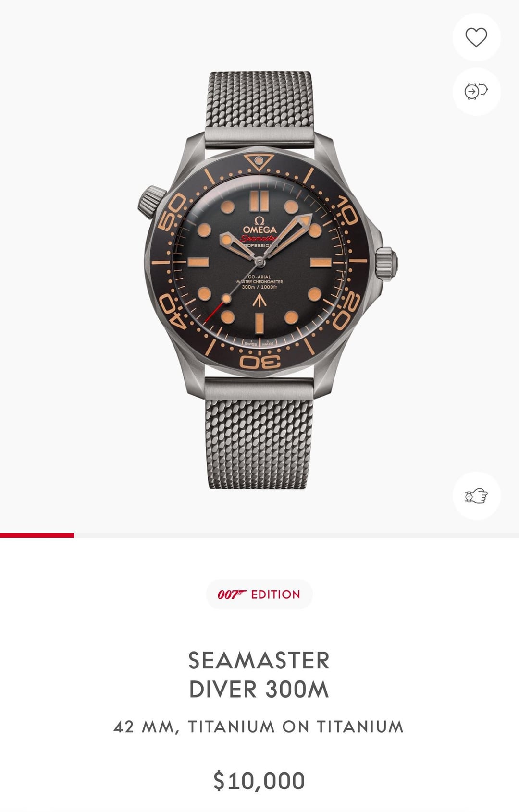This screenshot has width=519, height=812.
Task: Tap the watch crown at three o'clock
Action: (x=387, y=260)
